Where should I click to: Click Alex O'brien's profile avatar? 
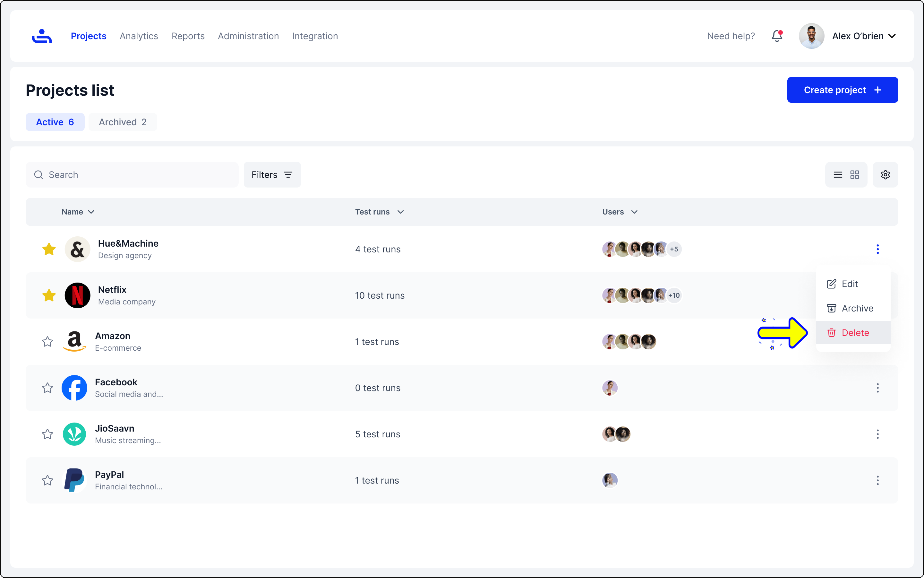click(811, 36)
